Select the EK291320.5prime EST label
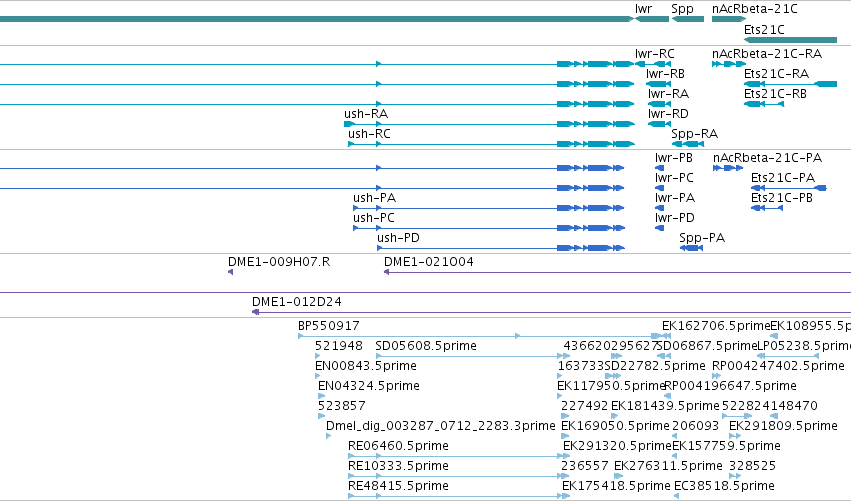This screenshot has height=501, width=851. tap(617, 446)
